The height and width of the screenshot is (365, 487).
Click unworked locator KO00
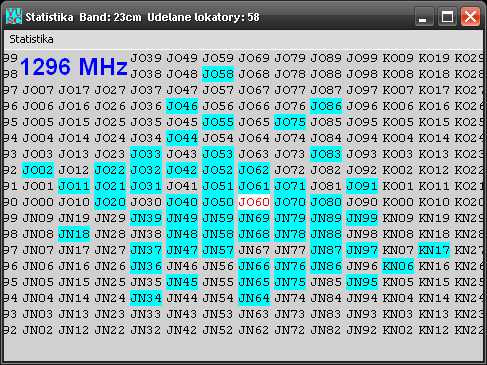point(398,202)
